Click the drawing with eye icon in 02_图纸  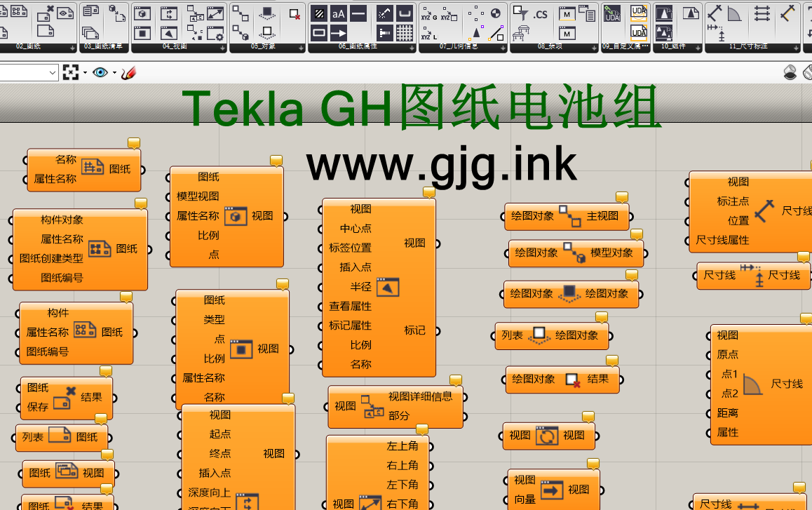pos(65,13)
